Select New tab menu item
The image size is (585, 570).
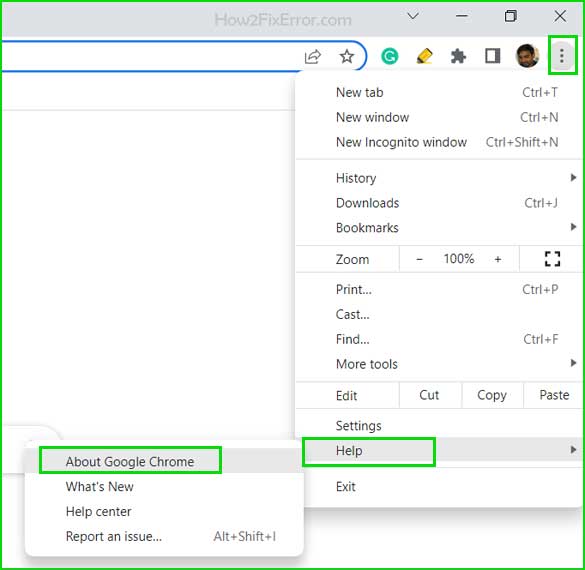pyautogui.click(x=439, y=93)
